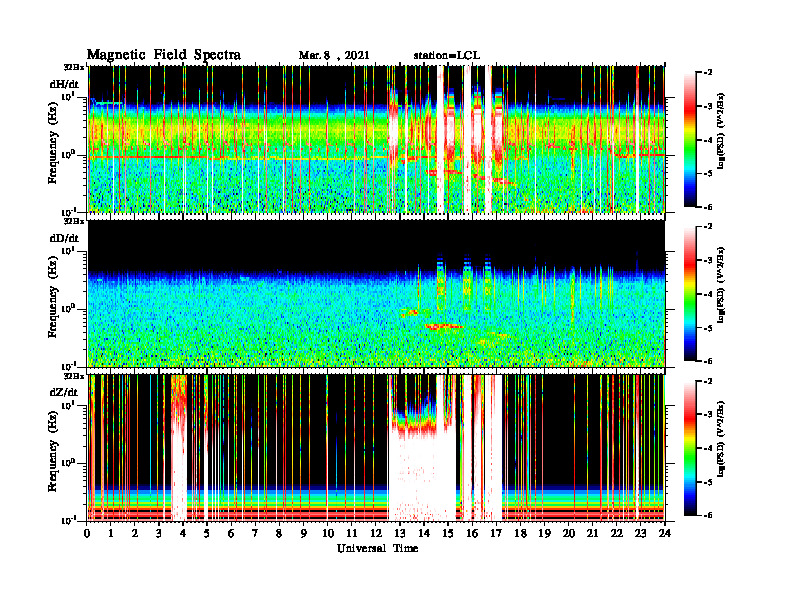Click hour tick label "20" on time axis
Viewport: 792px width, 612px height.
point(569,533)
